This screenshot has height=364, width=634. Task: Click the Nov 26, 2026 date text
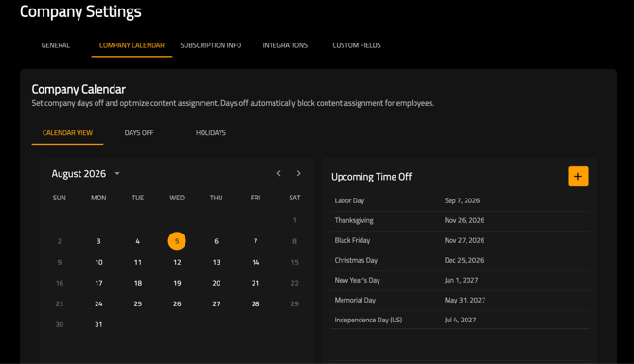point(465,220)
